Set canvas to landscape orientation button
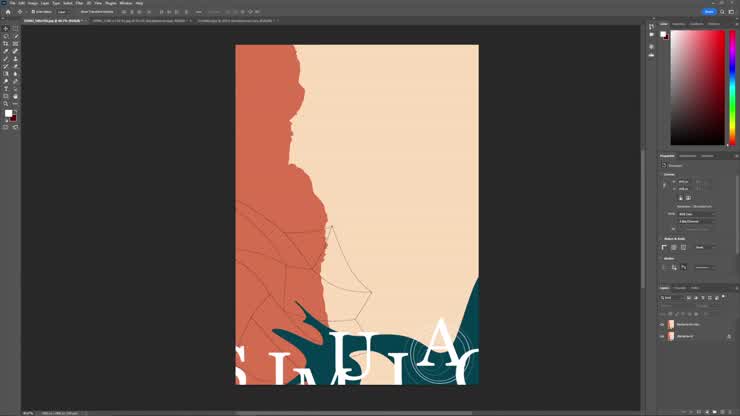The width and height of the screenshot is (740, 416). (688, 198)
